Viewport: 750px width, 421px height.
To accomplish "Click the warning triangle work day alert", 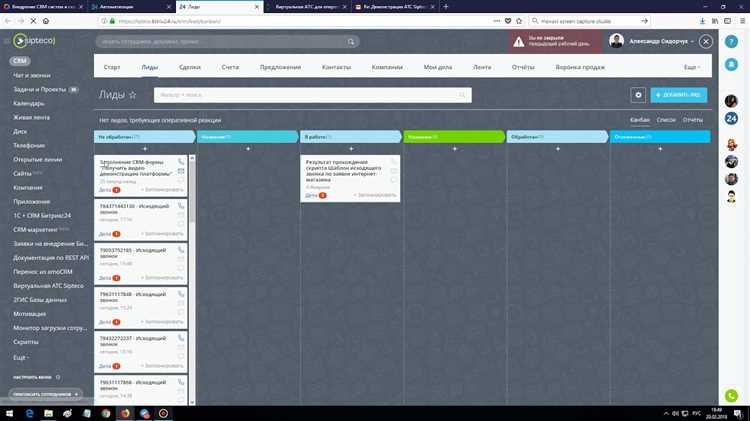I will pyautogui.click(x=518, y=42).
